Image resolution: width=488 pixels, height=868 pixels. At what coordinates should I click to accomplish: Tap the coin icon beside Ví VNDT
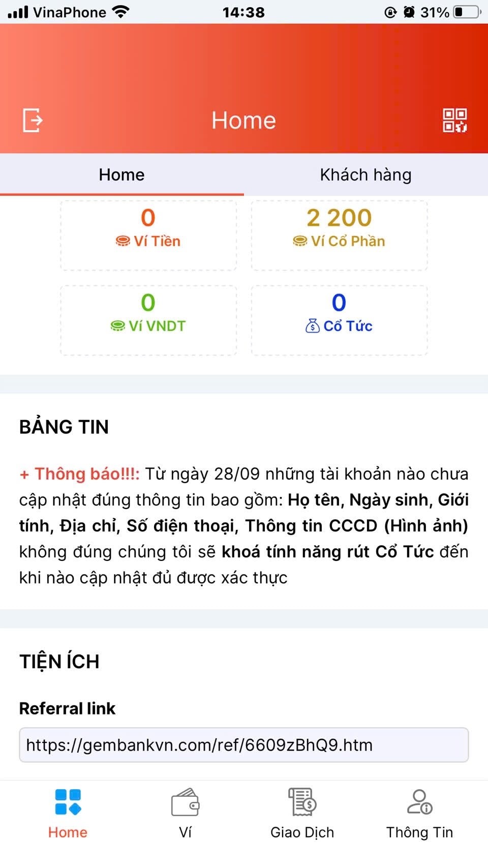pos(117,326)
